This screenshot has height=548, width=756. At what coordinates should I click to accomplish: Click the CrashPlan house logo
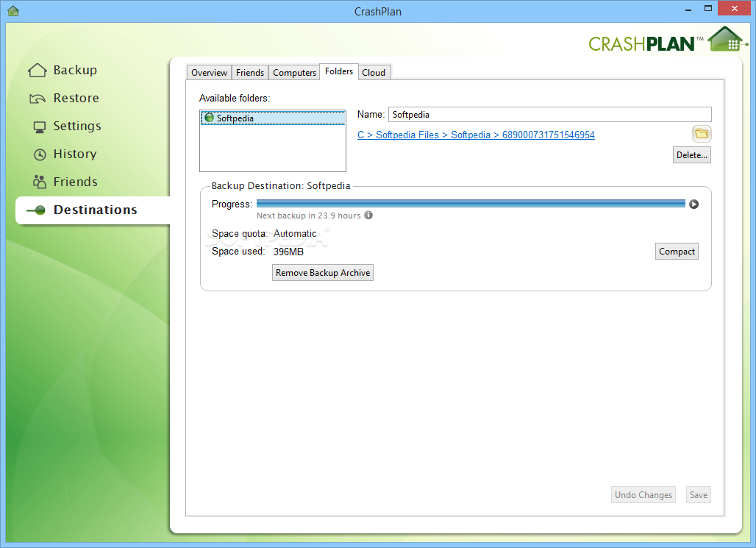[x=727, y=40]
